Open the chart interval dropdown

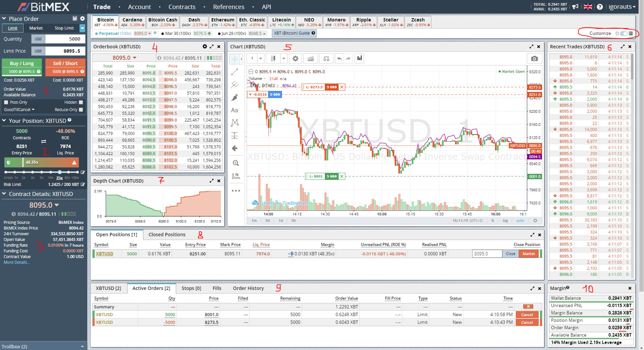click(x=260, y=58)
